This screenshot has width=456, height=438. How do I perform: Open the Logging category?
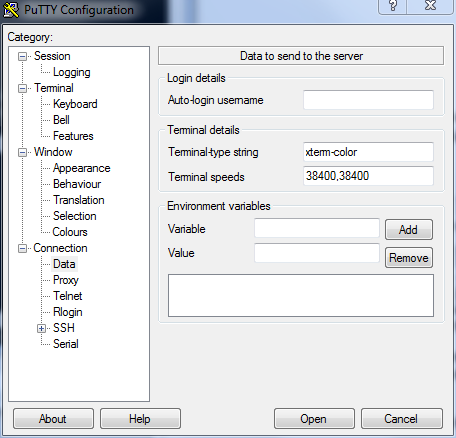click(72, 72)
